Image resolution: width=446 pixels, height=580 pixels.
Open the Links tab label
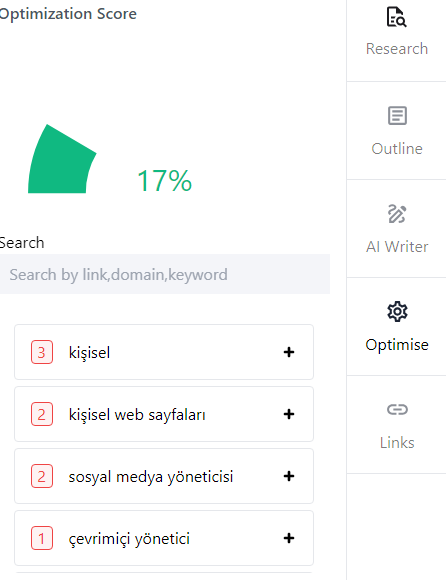point(397,443)
